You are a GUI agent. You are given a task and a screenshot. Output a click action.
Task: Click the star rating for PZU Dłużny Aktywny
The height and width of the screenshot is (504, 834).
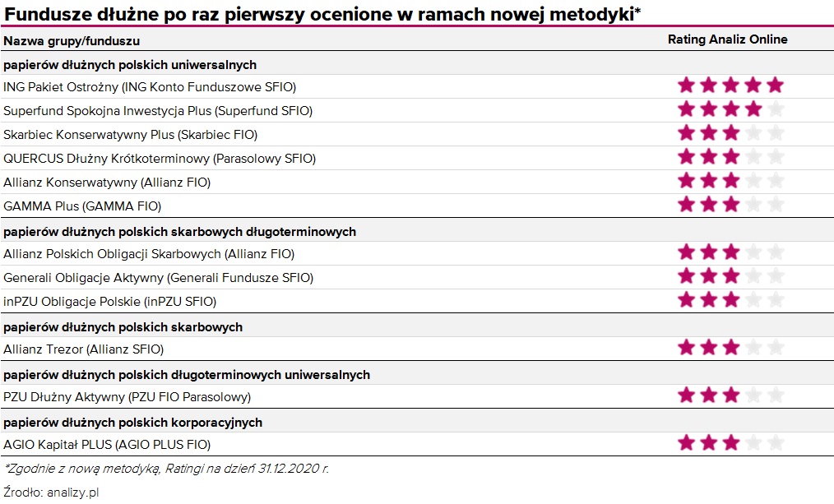coord(731,395)
